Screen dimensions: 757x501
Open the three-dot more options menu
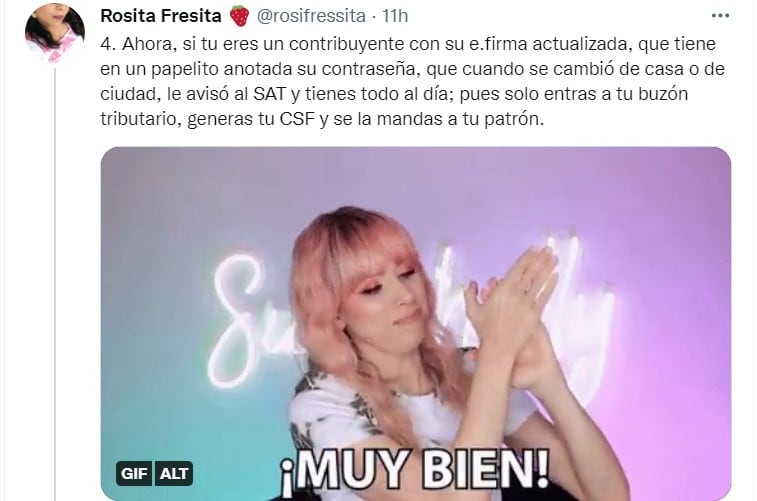720,16
